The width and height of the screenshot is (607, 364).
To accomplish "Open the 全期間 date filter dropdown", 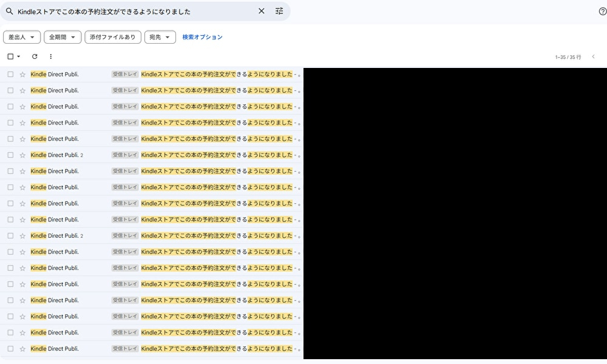I will coord(63,37).
